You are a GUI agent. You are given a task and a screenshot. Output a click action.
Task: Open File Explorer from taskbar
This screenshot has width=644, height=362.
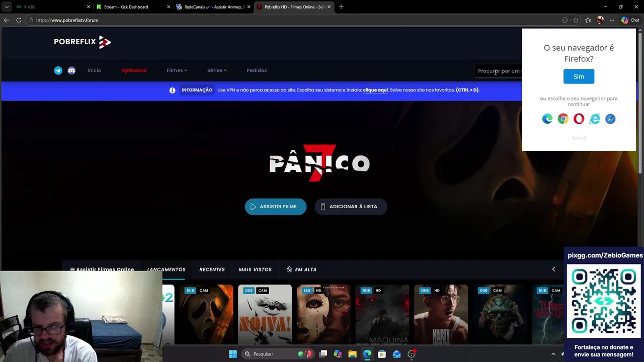click(x=352, y=354)
